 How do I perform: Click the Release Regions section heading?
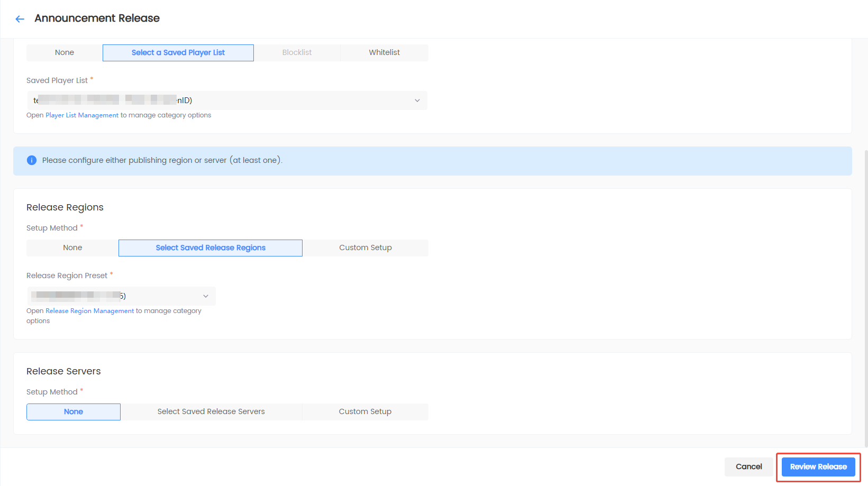65,207
